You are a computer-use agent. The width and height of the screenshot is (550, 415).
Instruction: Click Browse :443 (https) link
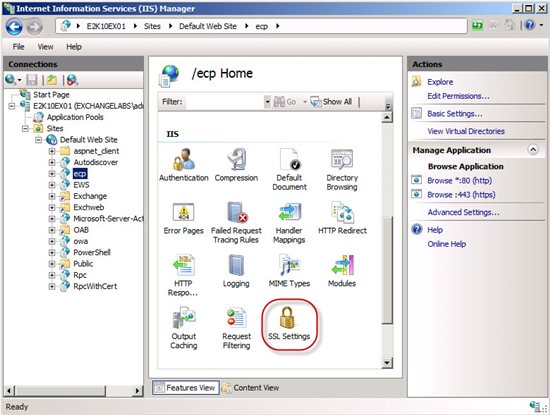coord(461,195)
